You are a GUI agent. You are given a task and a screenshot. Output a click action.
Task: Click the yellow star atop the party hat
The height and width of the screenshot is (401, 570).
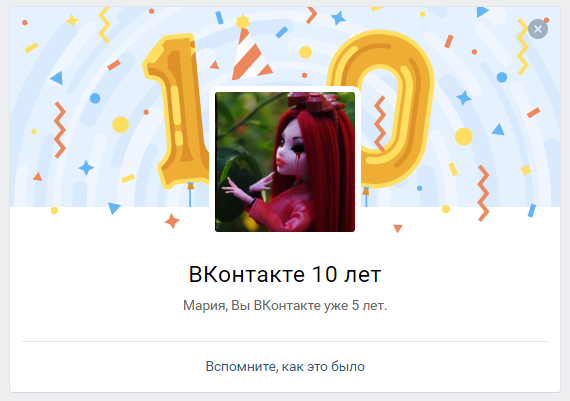242,22
